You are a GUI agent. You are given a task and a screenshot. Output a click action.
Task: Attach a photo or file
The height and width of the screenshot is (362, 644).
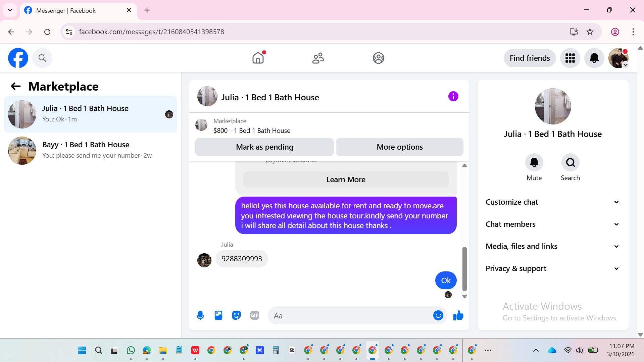click(x=218, y=315)
